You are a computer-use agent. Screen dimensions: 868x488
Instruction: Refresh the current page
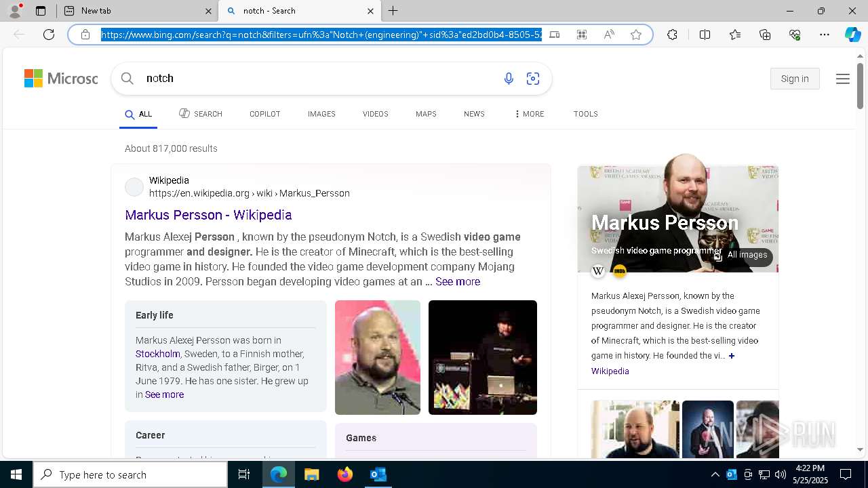(x=49, y=35)
